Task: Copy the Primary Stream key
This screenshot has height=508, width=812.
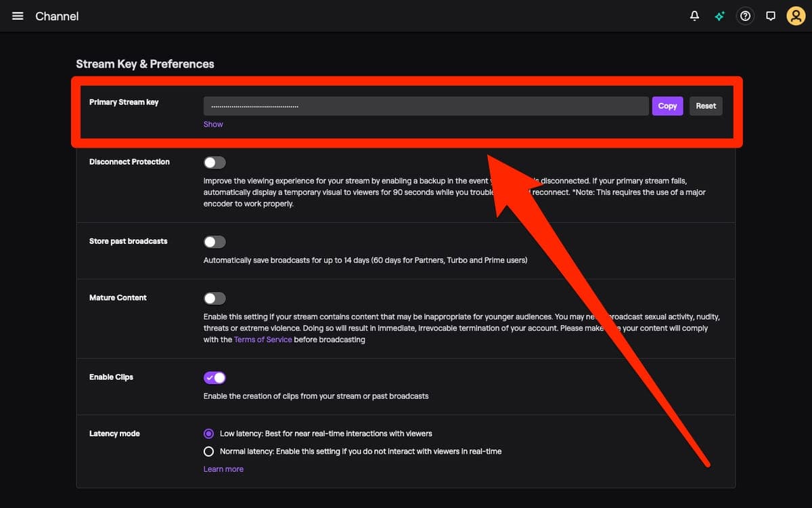Action: [x=667, y=106]
